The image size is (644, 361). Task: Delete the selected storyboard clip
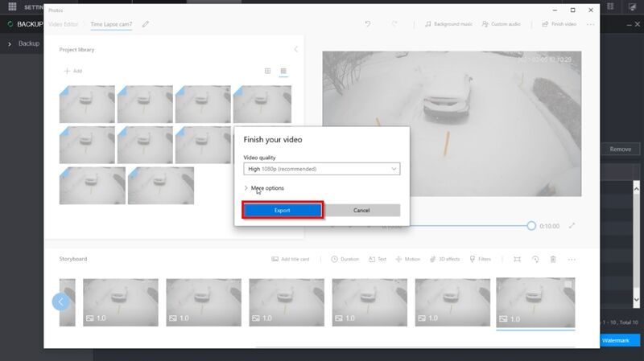click(x=553, y=259)
